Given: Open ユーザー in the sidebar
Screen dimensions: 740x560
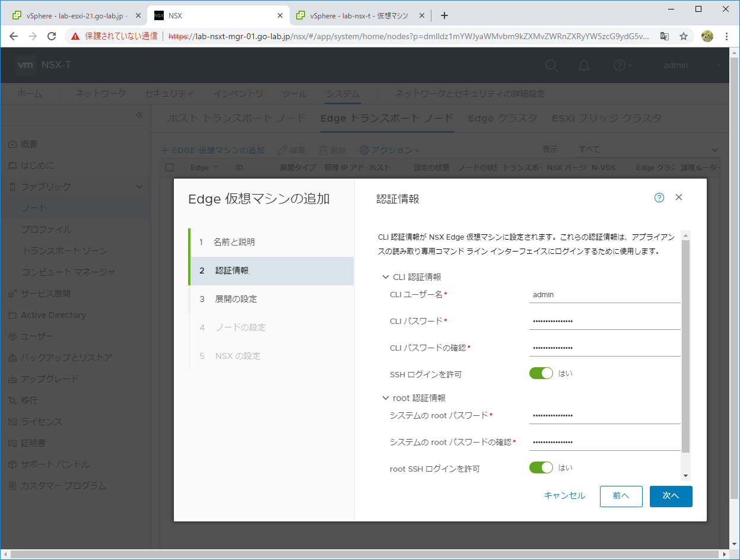Looking at the screenshot, I should tap(37, 336).
